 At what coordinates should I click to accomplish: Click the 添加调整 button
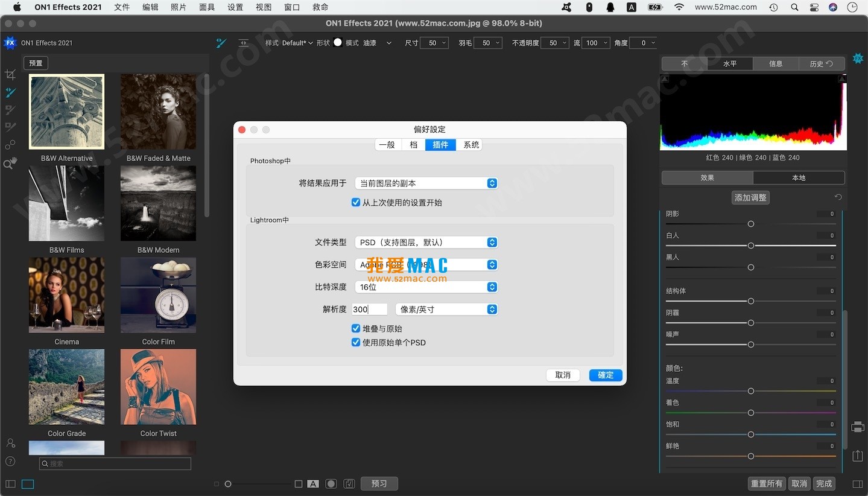(x=750, y=197)
